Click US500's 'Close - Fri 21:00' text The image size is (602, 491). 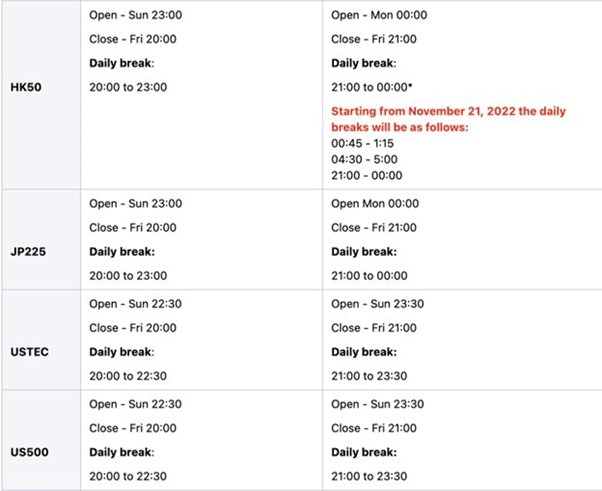375,429
